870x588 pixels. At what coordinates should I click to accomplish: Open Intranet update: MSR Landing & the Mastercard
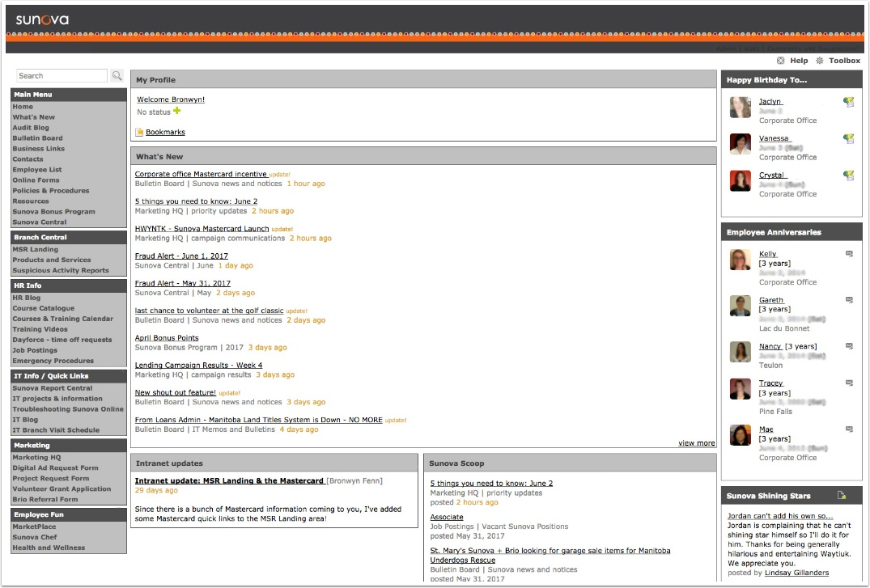coord(230,481)
